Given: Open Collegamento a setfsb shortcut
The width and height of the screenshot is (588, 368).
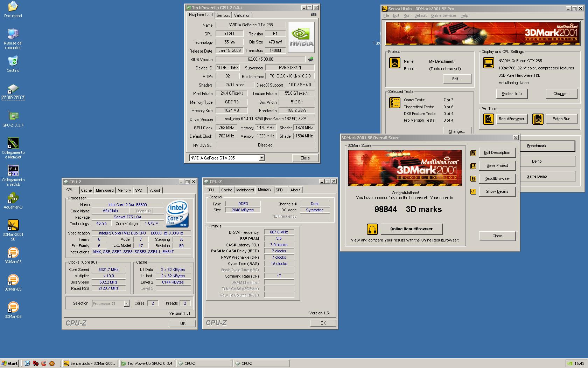Looking at the screenshot, I should [13, 176].
